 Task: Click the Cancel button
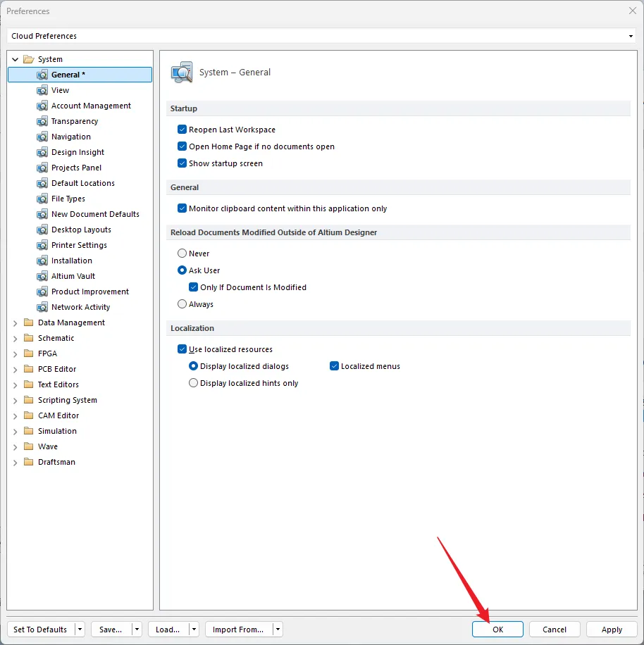click(555, 630)
